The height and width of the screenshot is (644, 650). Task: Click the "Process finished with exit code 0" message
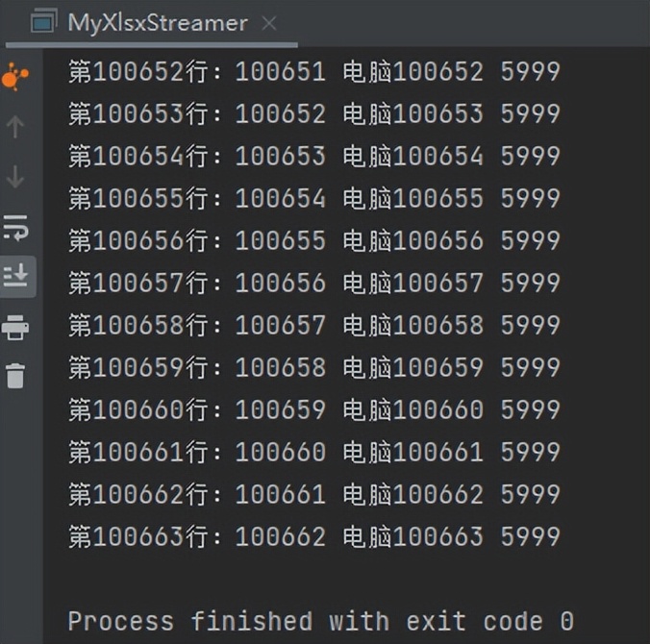[x=320, y=621]
